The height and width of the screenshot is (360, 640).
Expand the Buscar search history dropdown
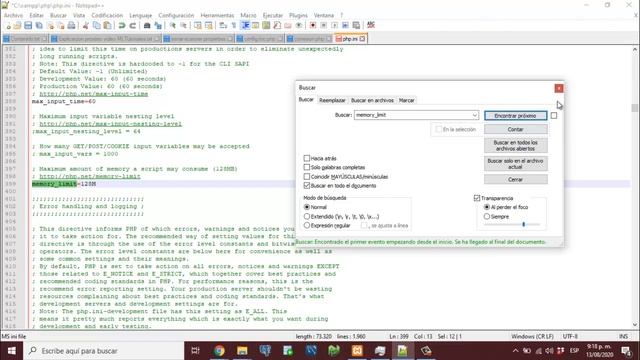tap(474, 115)
